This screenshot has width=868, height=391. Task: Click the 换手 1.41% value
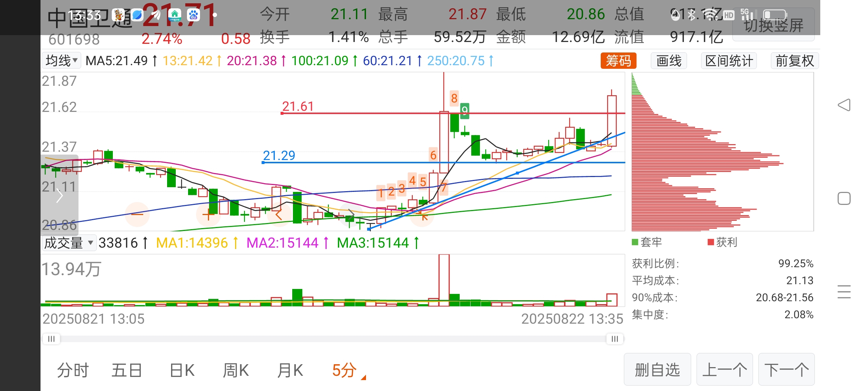click(349, 37)
